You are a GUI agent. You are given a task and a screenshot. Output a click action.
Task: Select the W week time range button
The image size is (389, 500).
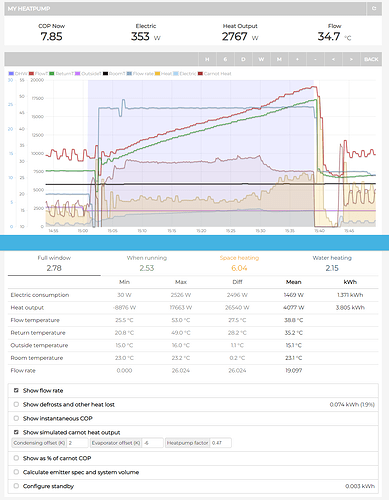pyautogui.click(x=261, y=59)
